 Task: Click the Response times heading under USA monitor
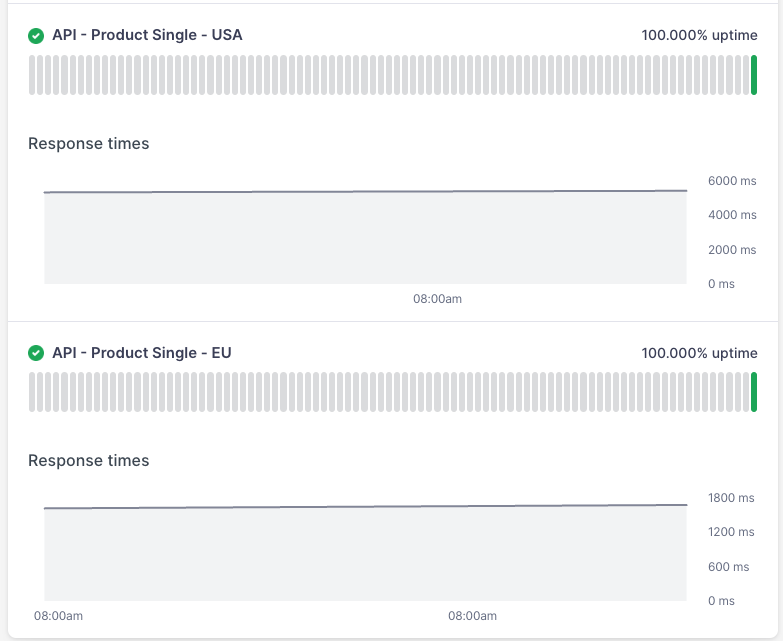point(89,144)
